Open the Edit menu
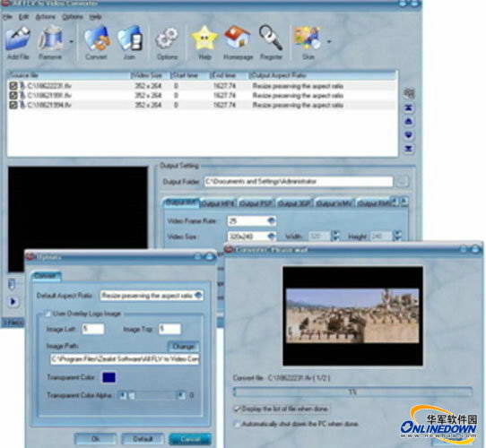 point(23,17)
